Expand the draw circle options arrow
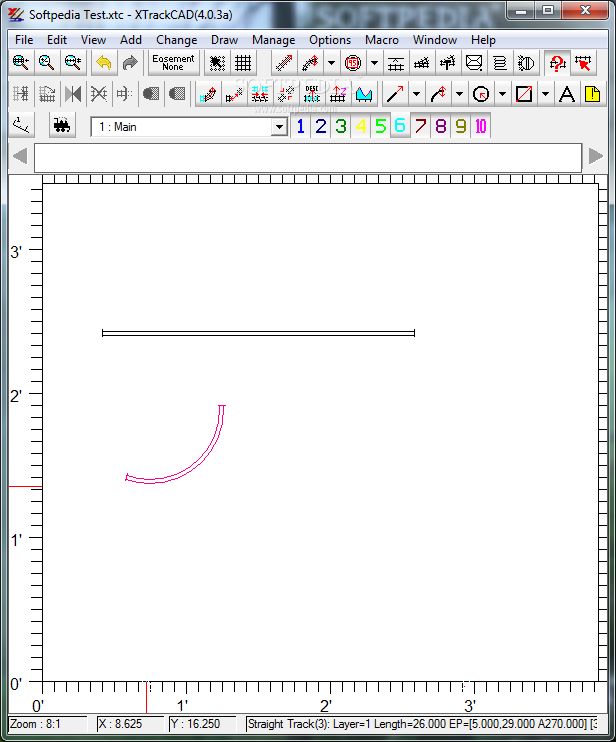616x742 pixels. 502,94
